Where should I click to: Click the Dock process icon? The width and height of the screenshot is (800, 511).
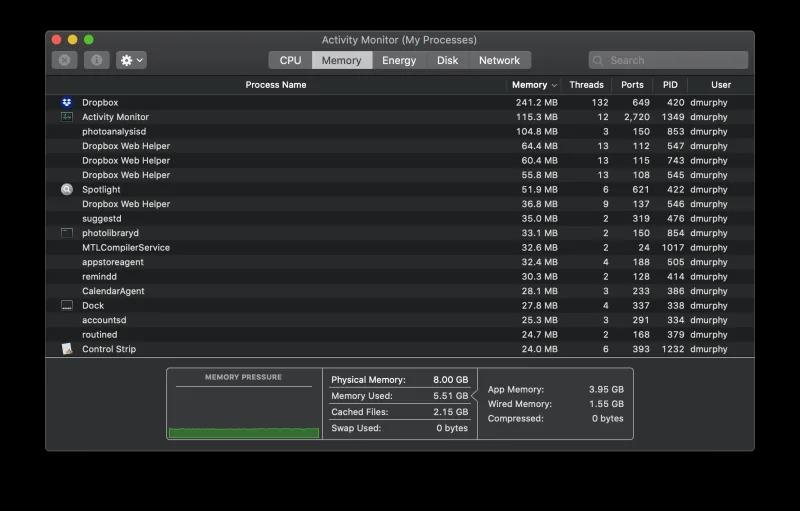[x=67, y=306]
